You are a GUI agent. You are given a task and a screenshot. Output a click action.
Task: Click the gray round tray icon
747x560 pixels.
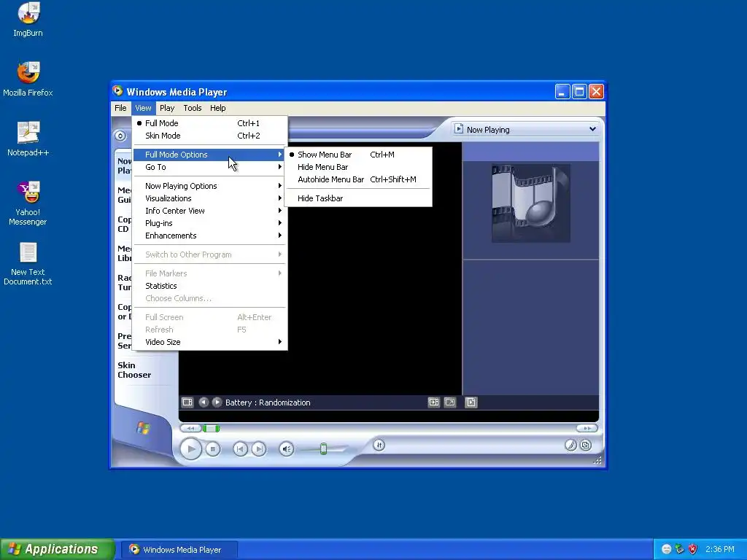click(667, 549)
